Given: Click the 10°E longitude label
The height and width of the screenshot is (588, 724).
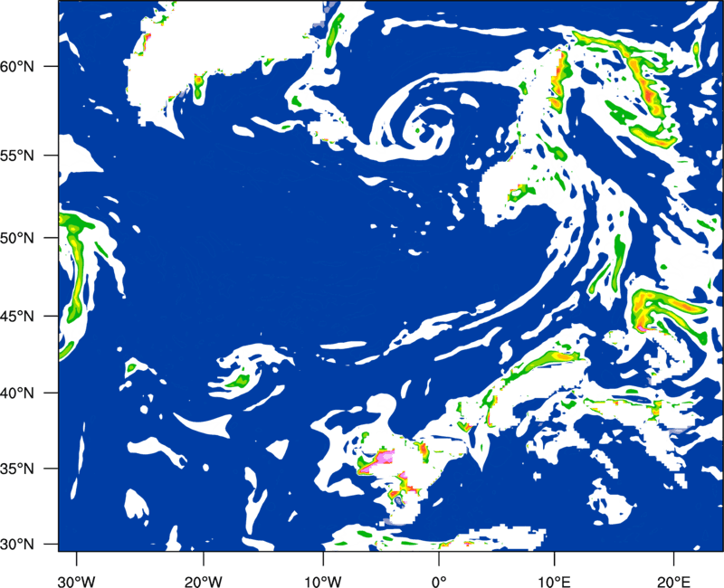Looking at the screenshot, I should 554,582.
